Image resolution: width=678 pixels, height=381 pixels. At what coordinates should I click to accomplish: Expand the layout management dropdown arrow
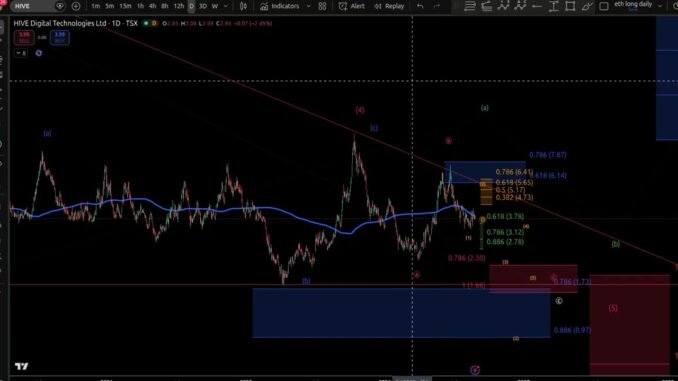pos(660,6)
